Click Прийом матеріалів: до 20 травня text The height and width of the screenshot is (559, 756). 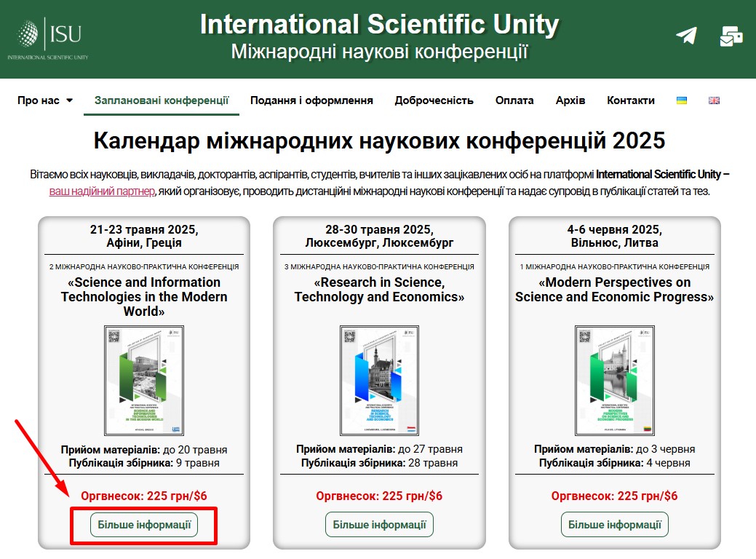pyautogui.click(x=144, y=450)
